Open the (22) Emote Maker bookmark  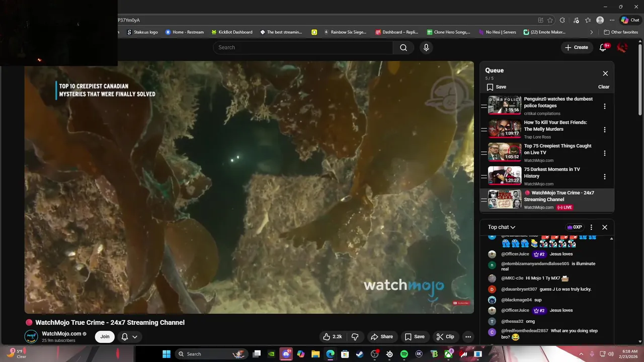coord(545,32)
